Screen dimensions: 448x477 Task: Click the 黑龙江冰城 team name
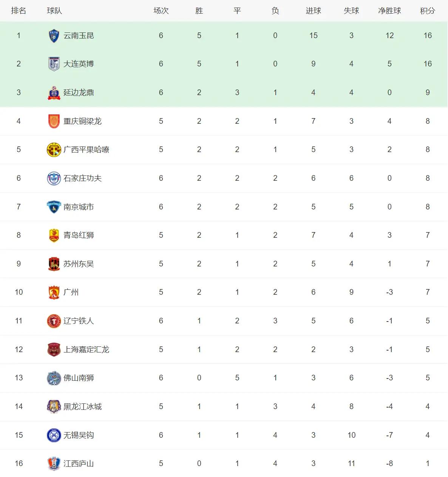[82, 406]
